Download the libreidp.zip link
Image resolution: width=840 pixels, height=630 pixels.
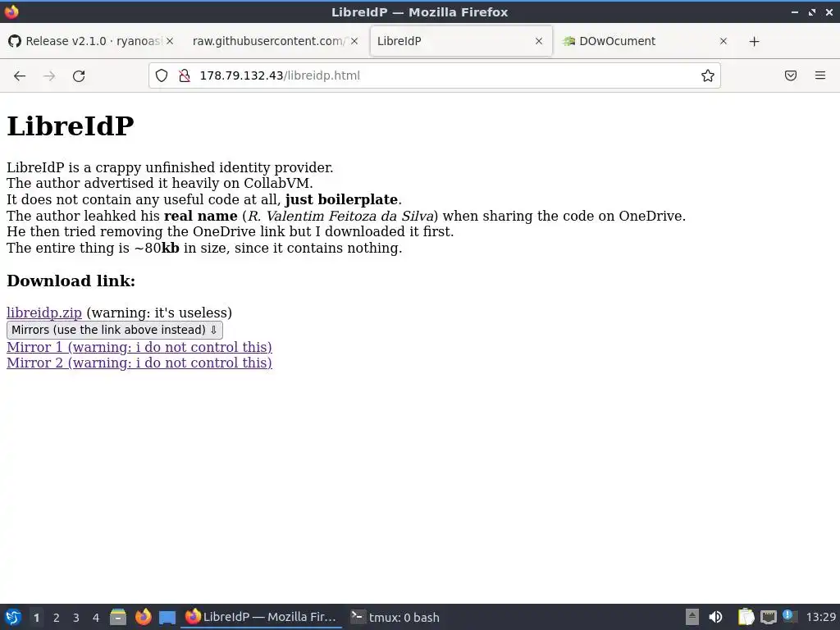pyautogui.click(x=44, y=313)
